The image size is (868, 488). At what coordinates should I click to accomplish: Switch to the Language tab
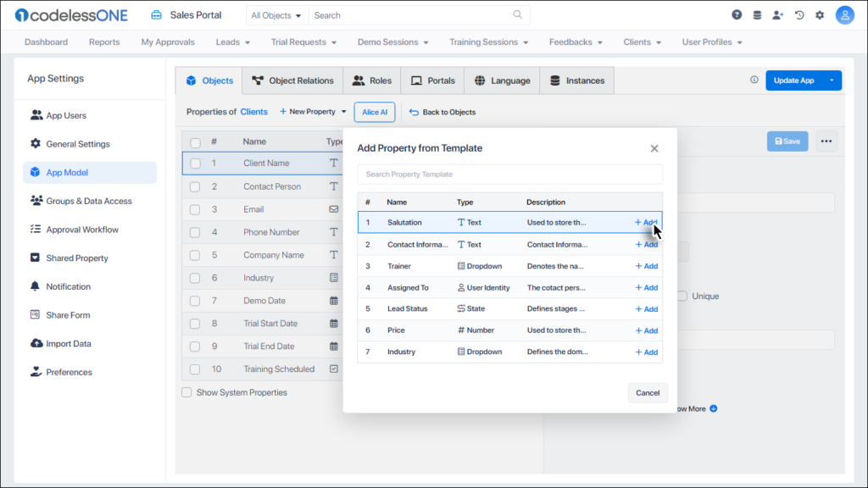click(x=502, y=80)
